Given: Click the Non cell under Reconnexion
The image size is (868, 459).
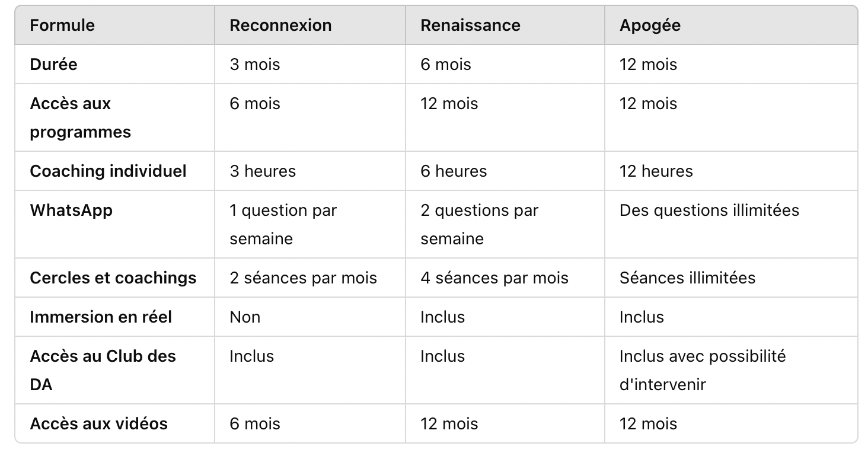Looking at the screenshot, I should coord(245,317).
